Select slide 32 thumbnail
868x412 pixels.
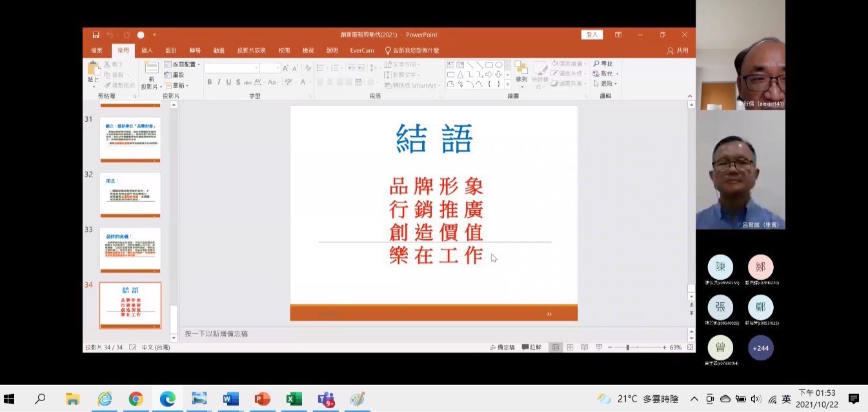[130, 195]
